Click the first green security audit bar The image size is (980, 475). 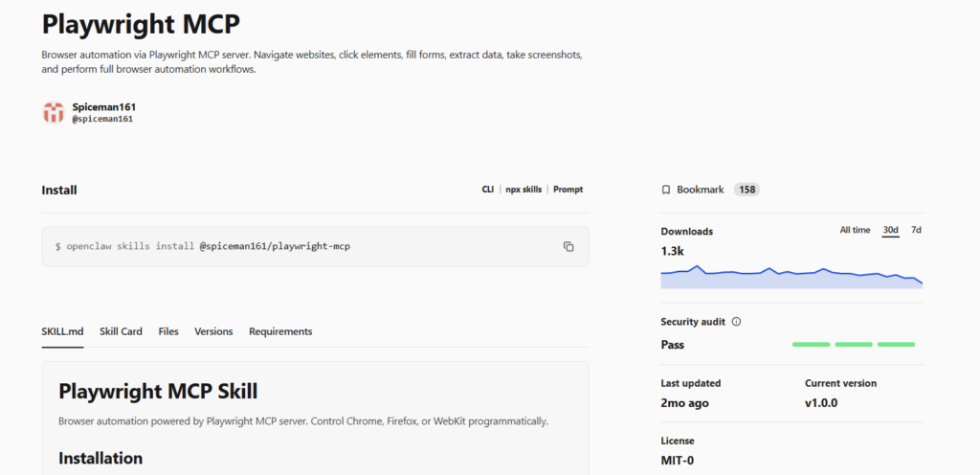(812, 345)
